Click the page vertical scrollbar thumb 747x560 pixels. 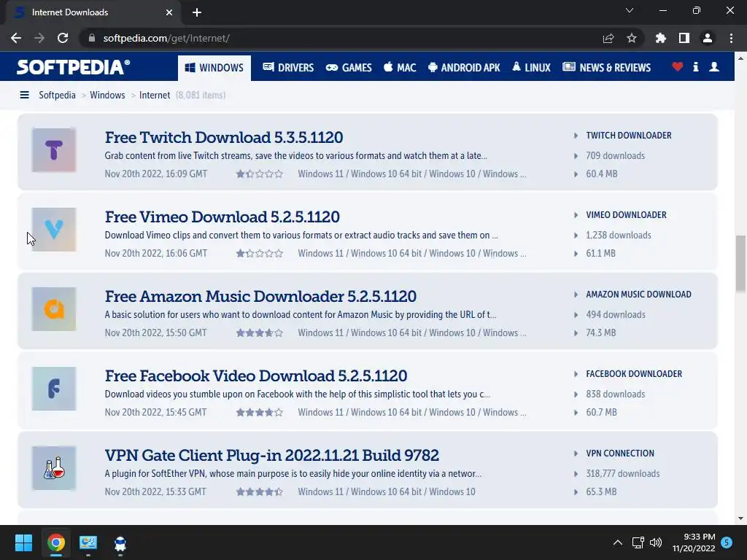(x=740, y=263)
